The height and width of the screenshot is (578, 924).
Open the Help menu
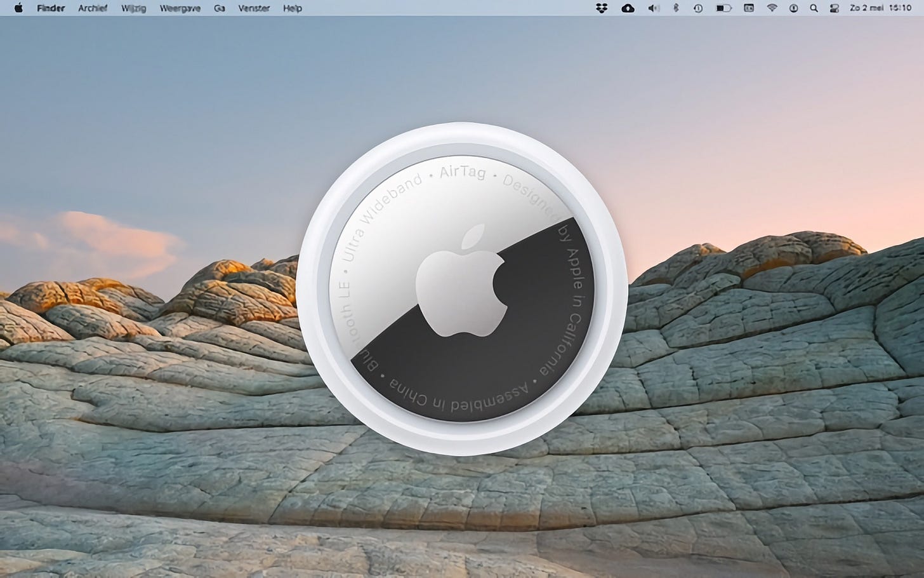(x=293, y=8)
